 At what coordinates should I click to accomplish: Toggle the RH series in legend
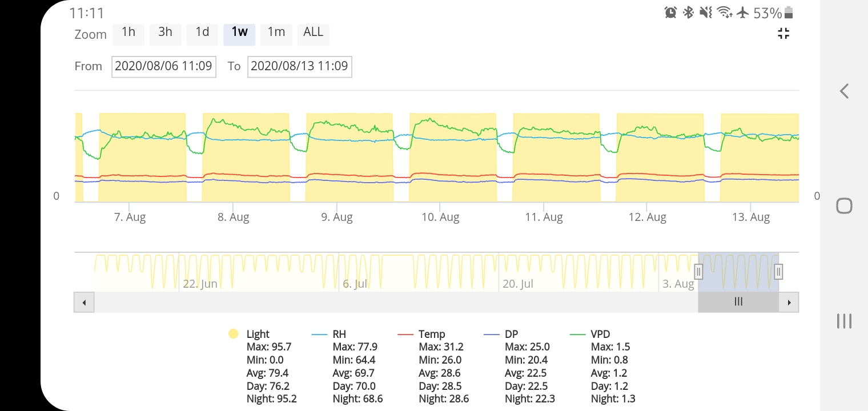coord(329,334)
